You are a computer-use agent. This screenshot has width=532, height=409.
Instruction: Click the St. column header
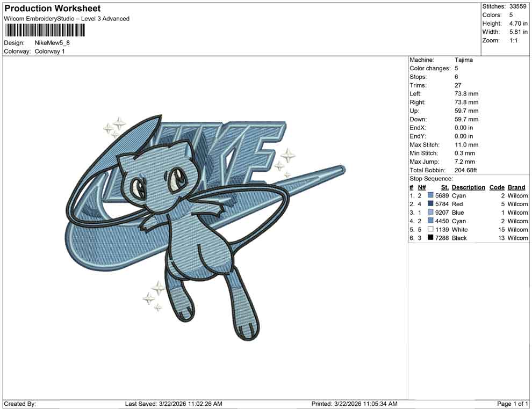pyautogui.click(x=444, y=187)
